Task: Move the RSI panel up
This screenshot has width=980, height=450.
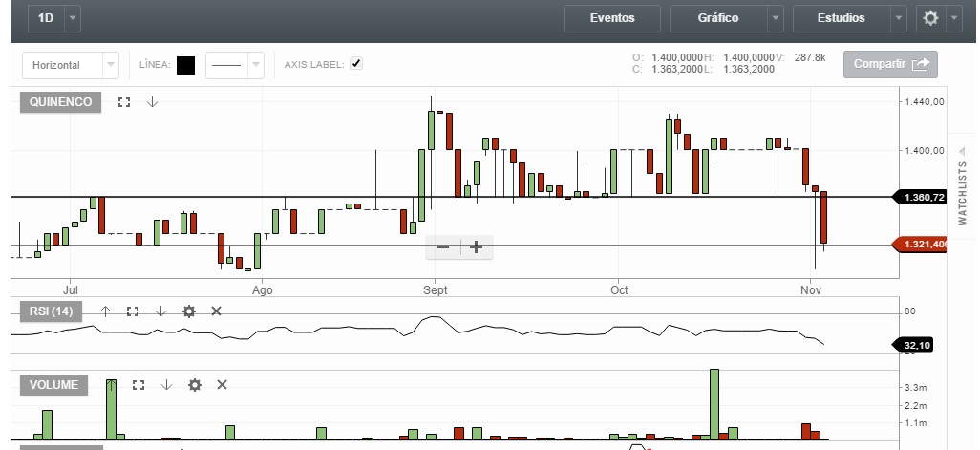Action: [x=105, y=311]
